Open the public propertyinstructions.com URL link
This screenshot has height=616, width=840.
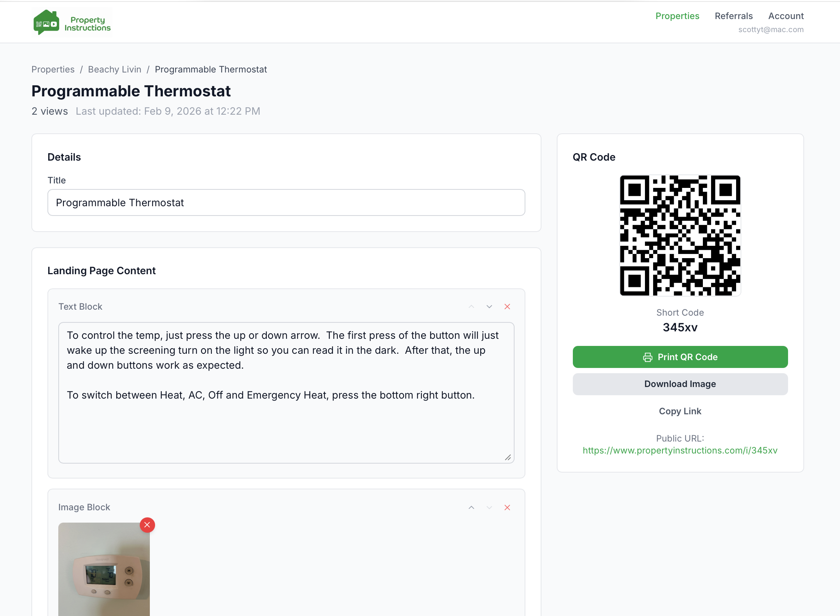coord(680,451)
